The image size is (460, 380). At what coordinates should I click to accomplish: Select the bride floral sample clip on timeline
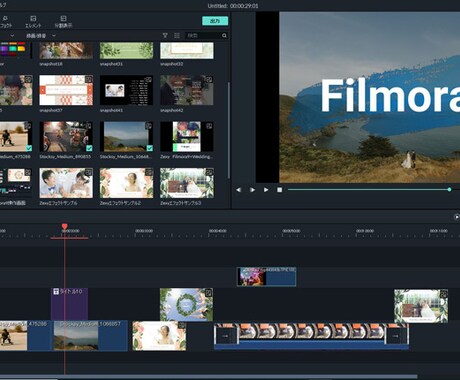pyautogui.click(x=159, y=336)
